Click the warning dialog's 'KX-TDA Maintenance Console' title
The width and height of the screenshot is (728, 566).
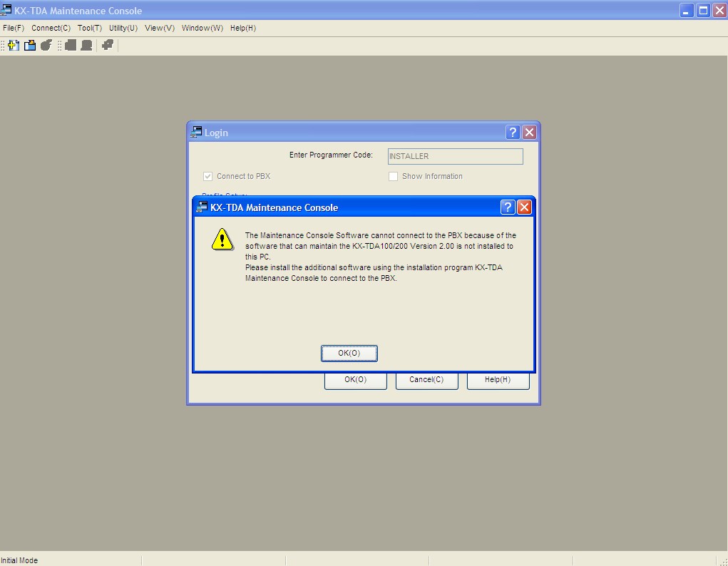pyautogui.click(x=275, y=207)
